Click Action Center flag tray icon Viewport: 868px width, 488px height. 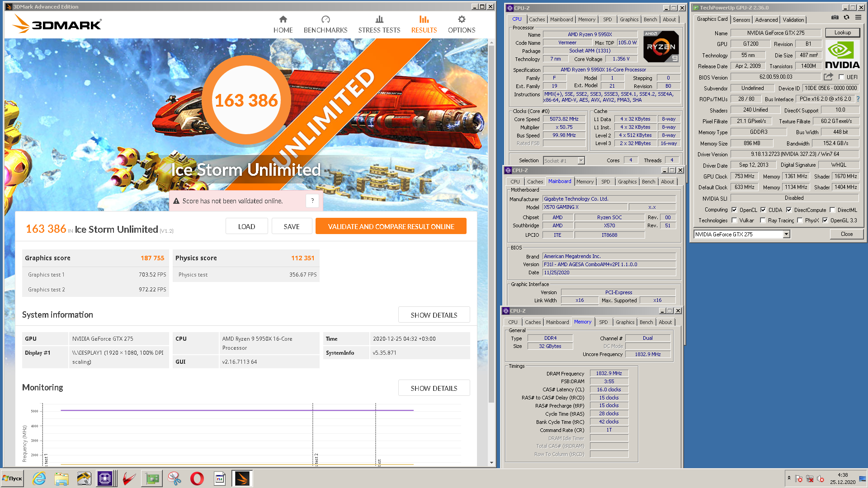coord(799,479)
